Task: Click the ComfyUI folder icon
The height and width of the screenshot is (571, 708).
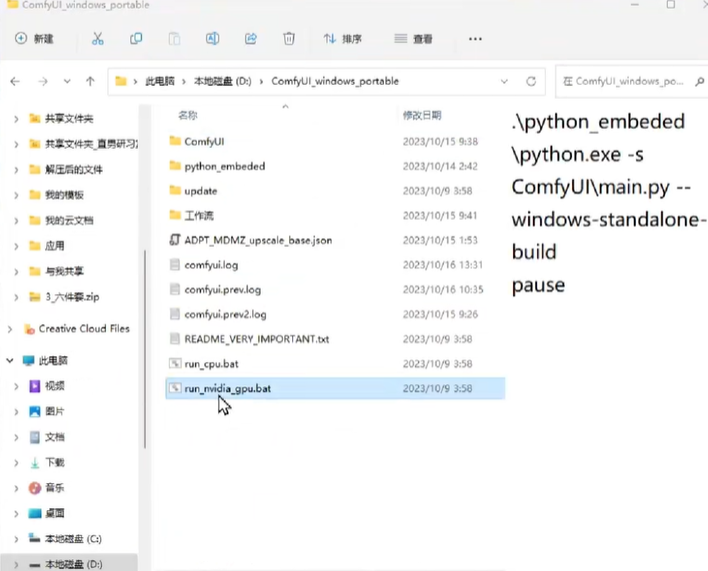Action: pos(175,141)
